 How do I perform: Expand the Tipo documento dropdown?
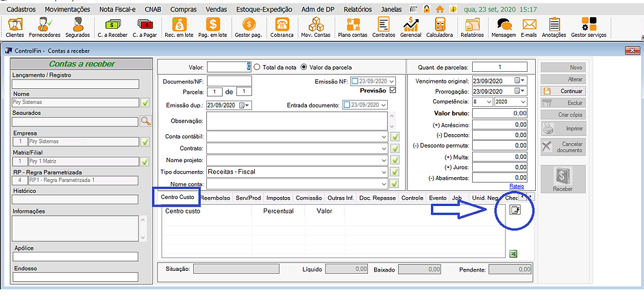click(x=384, y=172)
